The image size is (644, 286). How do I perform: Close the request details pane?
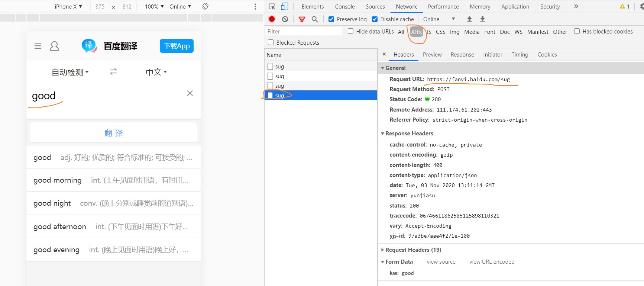click(x=384, y=54)
